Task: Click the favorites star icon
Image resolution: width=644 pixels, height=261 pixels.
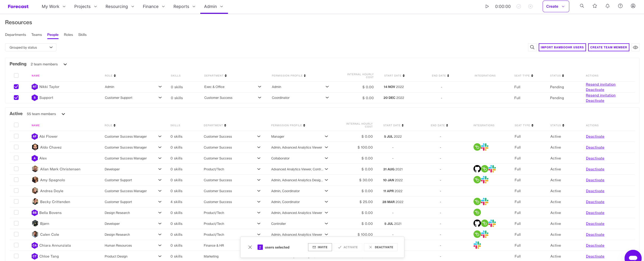Action: [x=595, y=6]
